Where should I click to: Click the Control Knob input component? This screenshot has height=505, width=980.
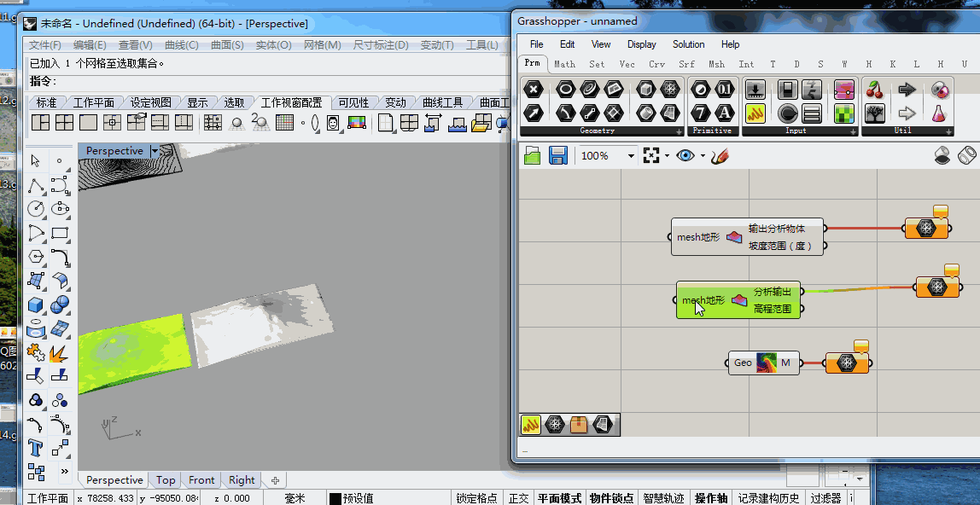(x=787, y=113)
